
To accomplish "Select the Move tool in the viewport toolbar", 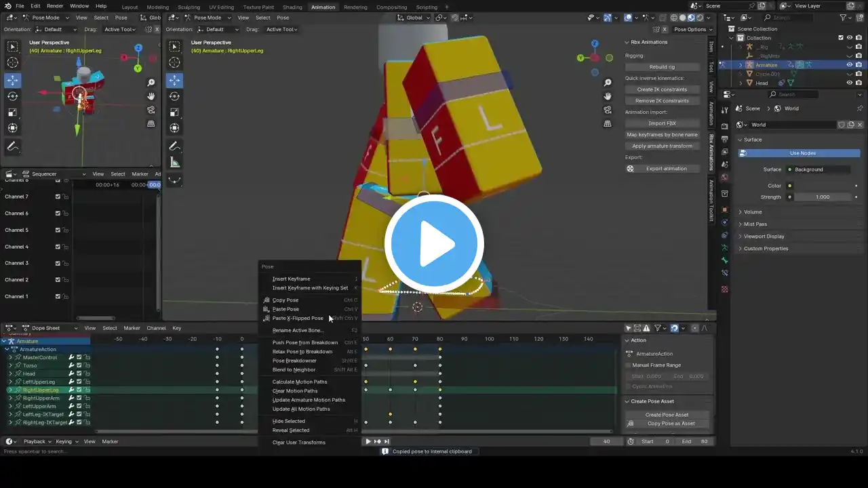I will [174, 79].
